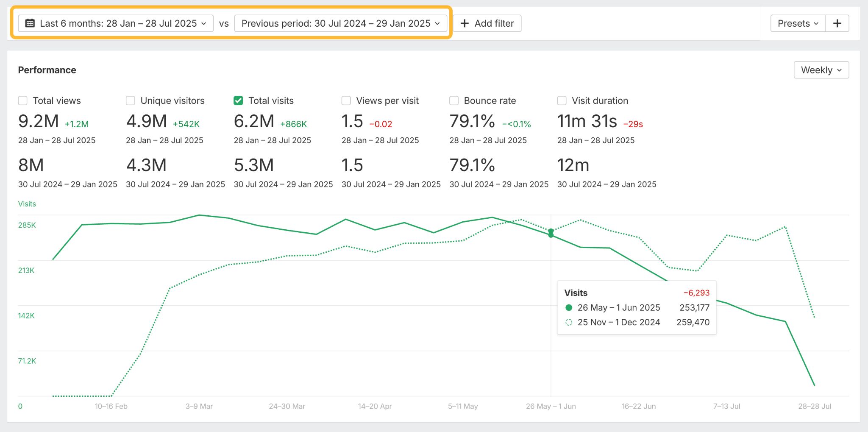The width and height of the screenshot is (868, 432).
Task: Uncheck the Total visits checkbox
Action: [238, 100]
